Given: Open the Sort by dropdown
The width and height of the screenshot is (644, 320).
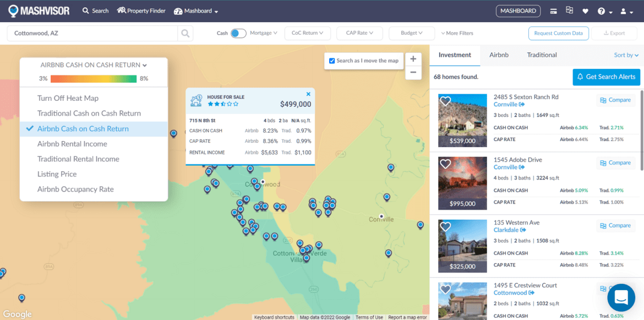Looking at the screenshot, I should (626, 55).
